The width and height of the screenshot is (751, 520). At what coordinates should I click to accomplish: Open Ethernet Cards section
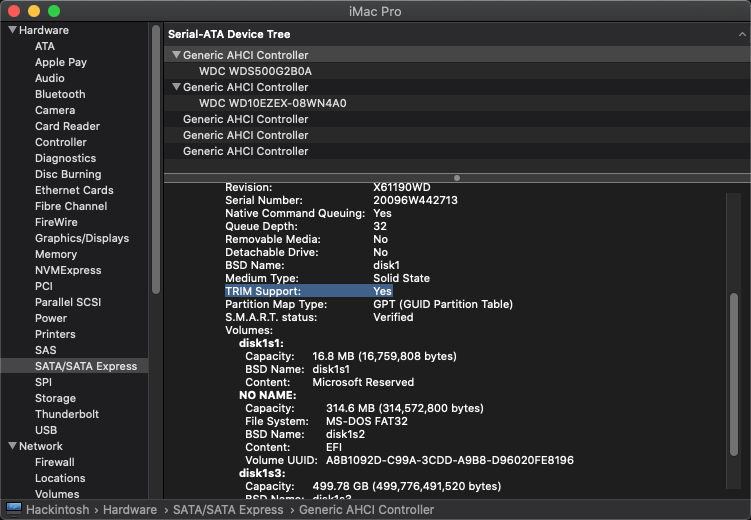point(74,190)
